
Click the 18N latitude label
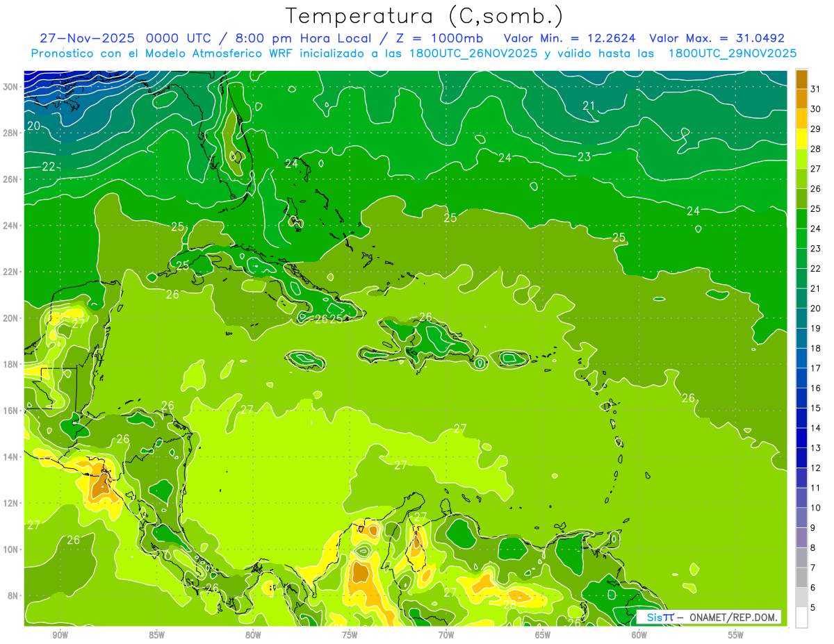tap(10, 364)
